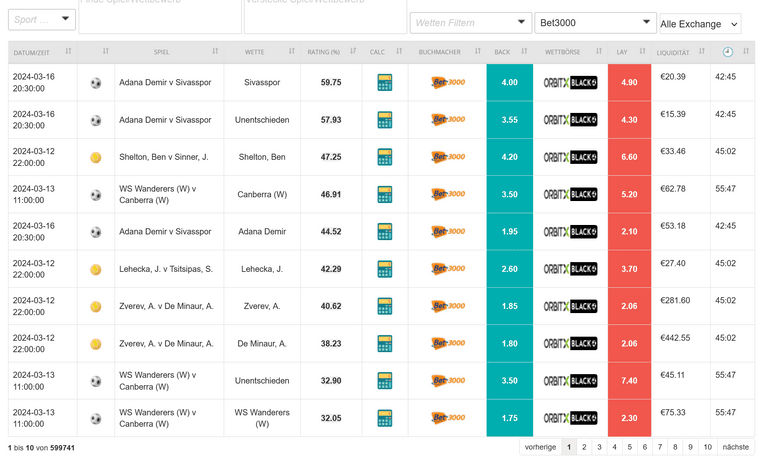The height and width of the screenshot is (459, 760).
Task: Open calculator for Lehecka, J. row
Action: (385, 269)
